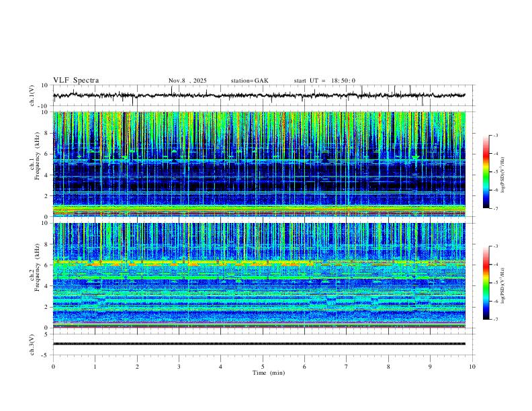Click "-4" on the lower color bar
The width and height of the screenshot is (532, 411).
(x=495, y=265)
